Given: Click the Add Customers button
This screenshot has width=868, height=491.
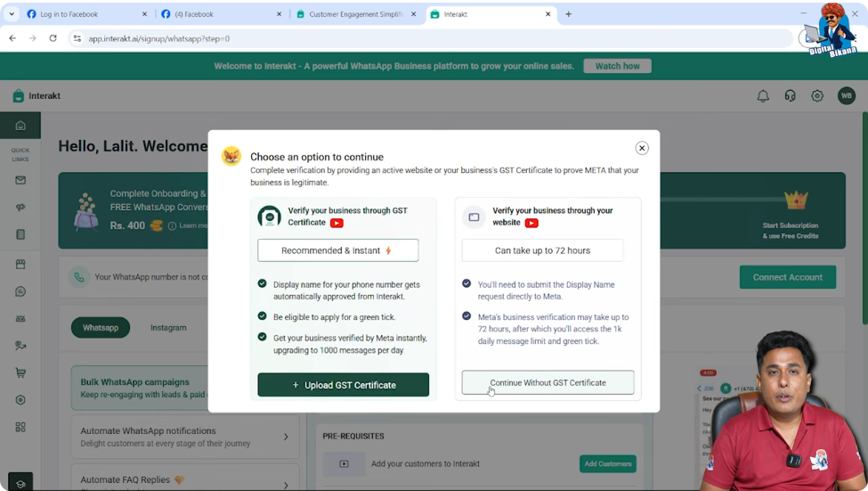Looking at the screenshot, I should tap(608, 464).
